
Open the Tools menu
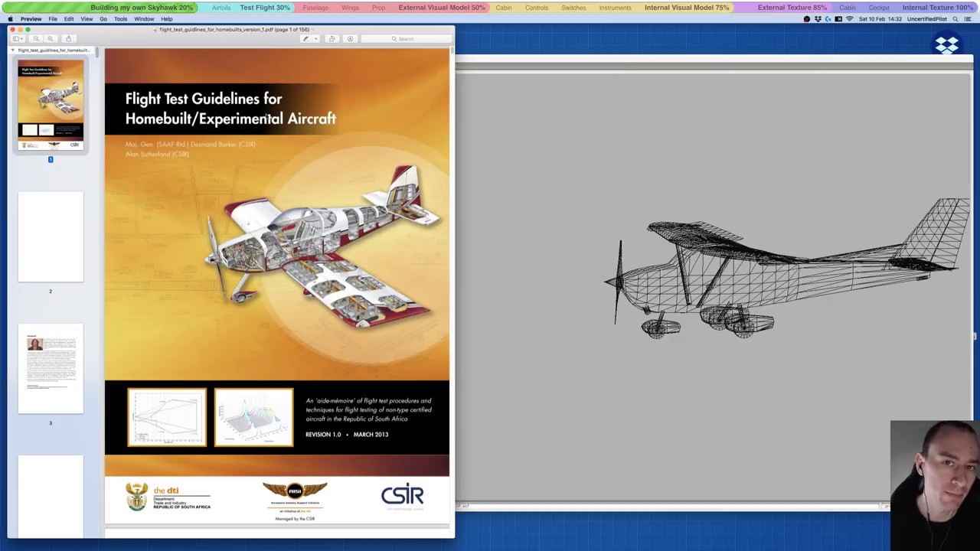coord(120,18)
